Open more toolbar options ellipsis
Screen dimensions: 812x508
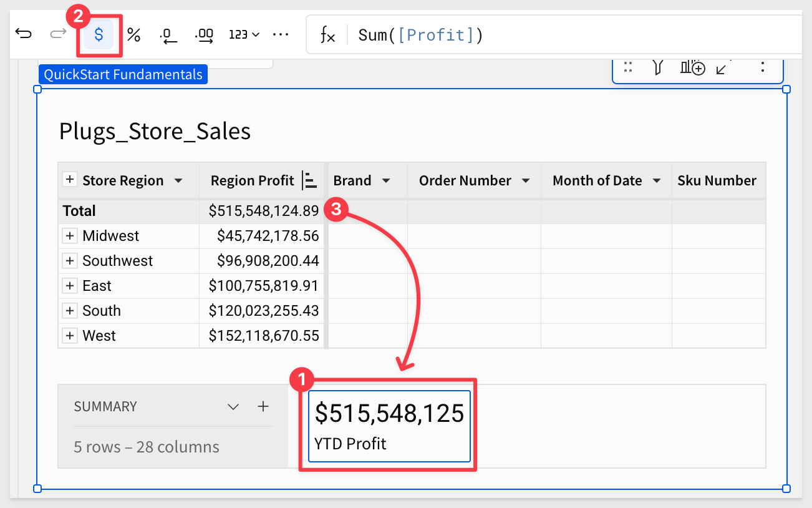(281, 34)
